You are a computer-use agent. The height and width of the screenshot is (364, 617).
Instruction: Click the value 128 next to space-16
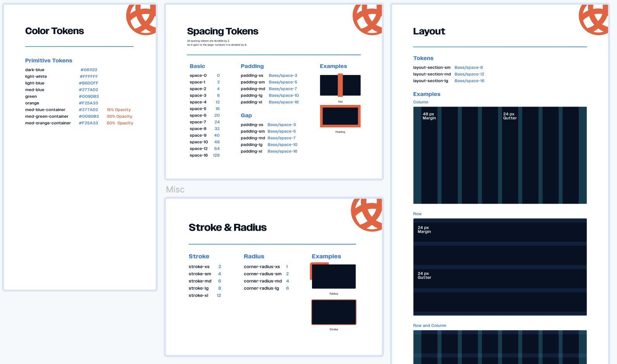pos(216,156)
